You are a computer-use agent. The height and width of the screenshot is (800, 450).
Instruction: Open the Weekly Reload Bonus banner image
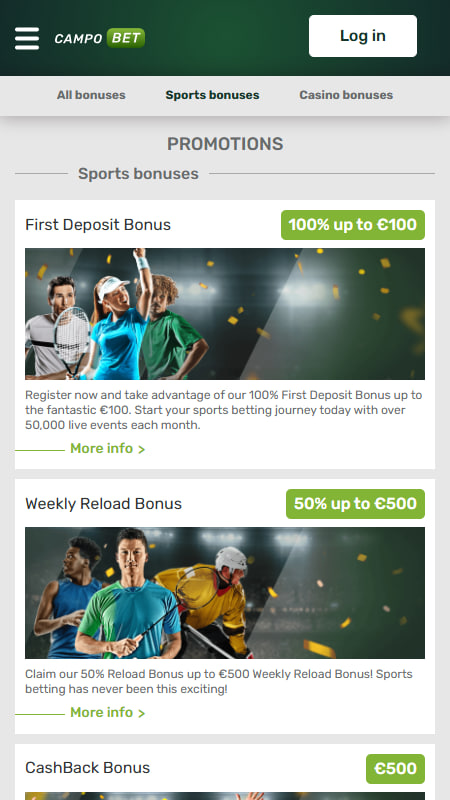(x=225, y=593)
